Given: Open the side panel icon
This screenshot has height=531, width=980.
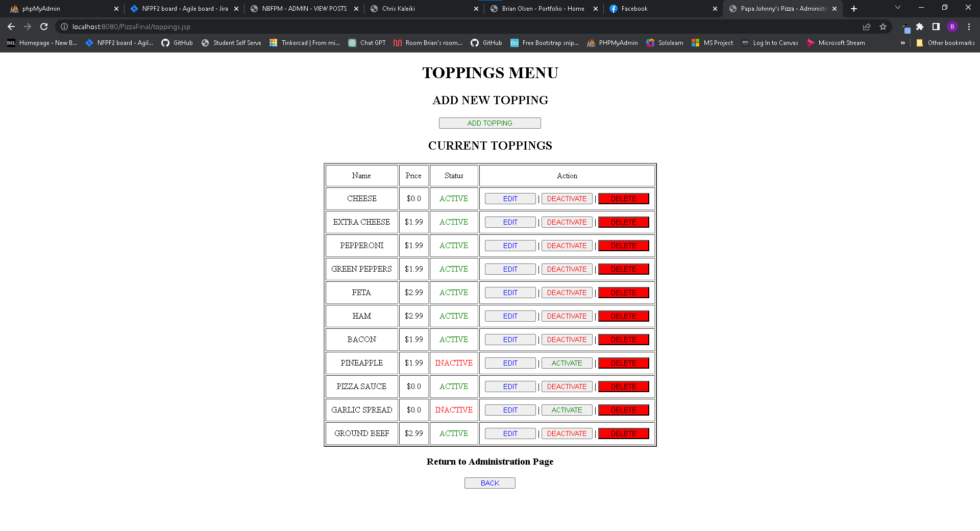Looking at the screenshot, I should pyautogui.click(x=936, y=27).
